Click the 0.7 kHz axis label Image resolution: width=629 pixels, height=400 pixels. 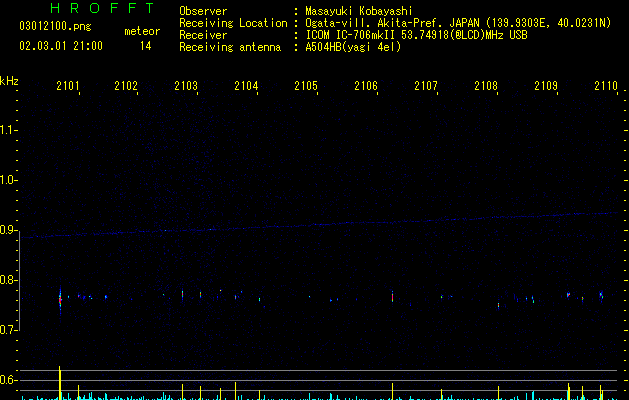pyautogui.click(x=8, y=330)
